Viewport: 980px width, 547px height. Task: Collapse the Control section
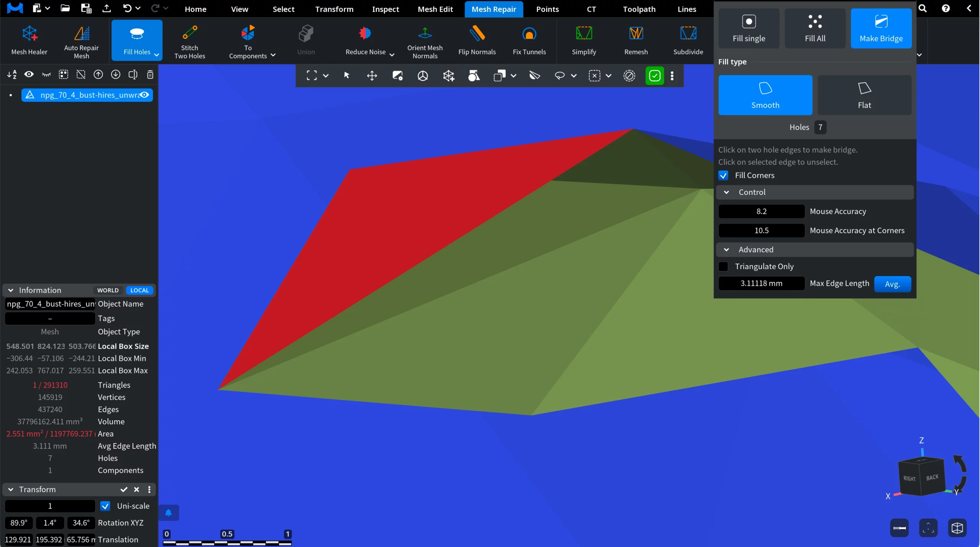(x=726, y=192)
